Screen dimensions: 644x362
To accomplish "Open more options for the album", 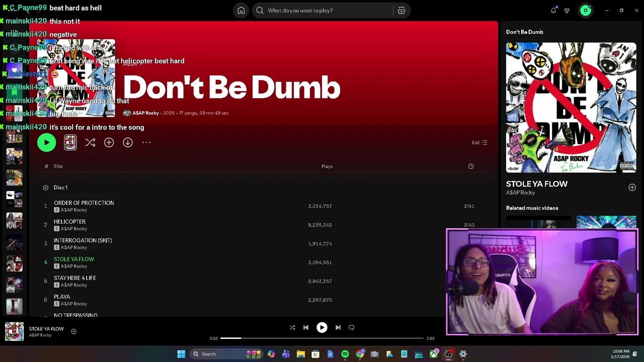I will click(146, 142).
